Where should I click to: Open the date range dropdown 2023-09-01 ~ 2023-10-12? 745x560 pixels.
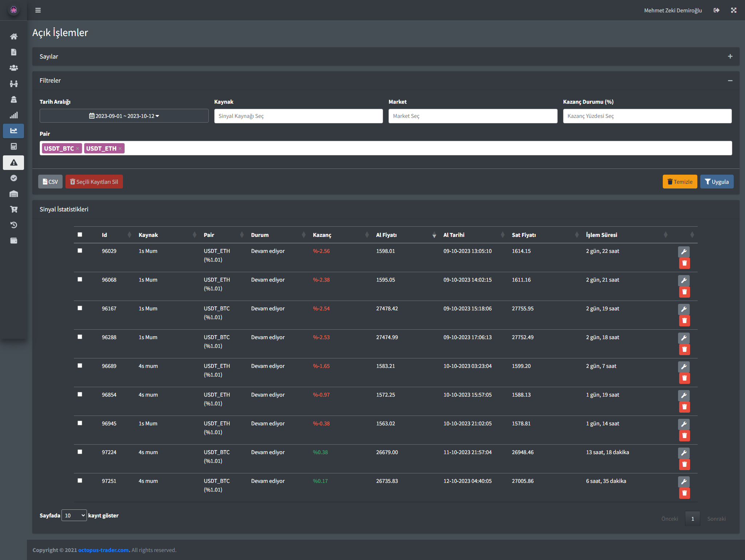(124, 116)
